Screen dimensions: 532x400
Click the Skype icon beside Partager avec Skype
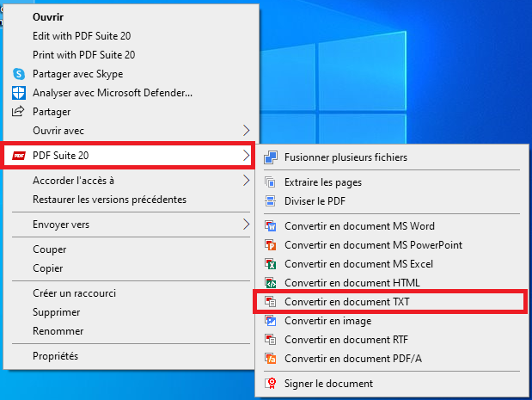(19, 74)
